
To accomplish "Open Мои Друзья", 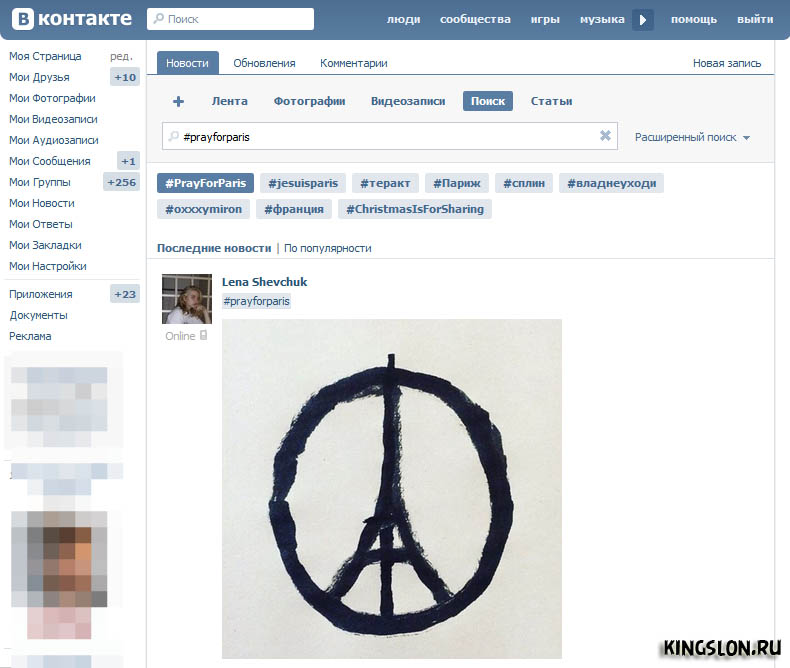I will (x=39, y=77).
